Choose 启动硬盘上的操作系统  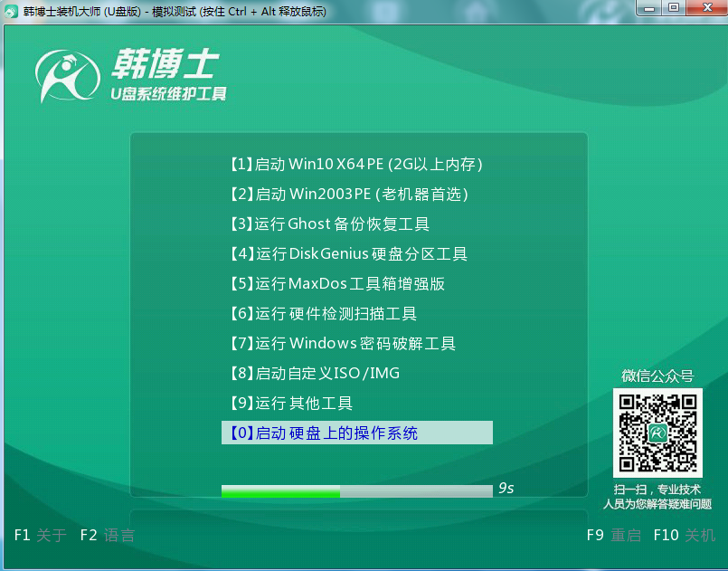[x=356, y=433]
